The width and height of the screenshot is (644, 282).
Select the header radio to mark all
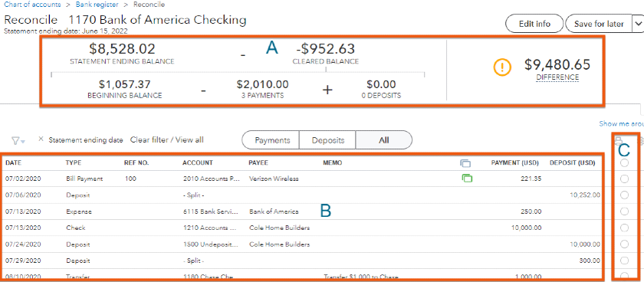click(x=624, y=163)
